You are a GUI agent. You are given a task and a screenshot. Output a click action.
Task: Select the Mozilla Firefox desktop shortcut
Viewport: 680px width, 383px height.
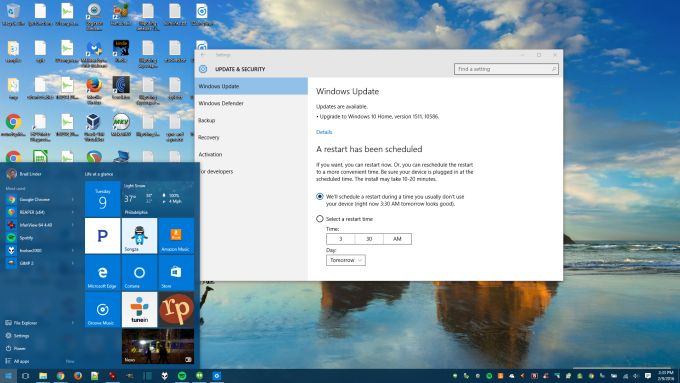point(94,91)
